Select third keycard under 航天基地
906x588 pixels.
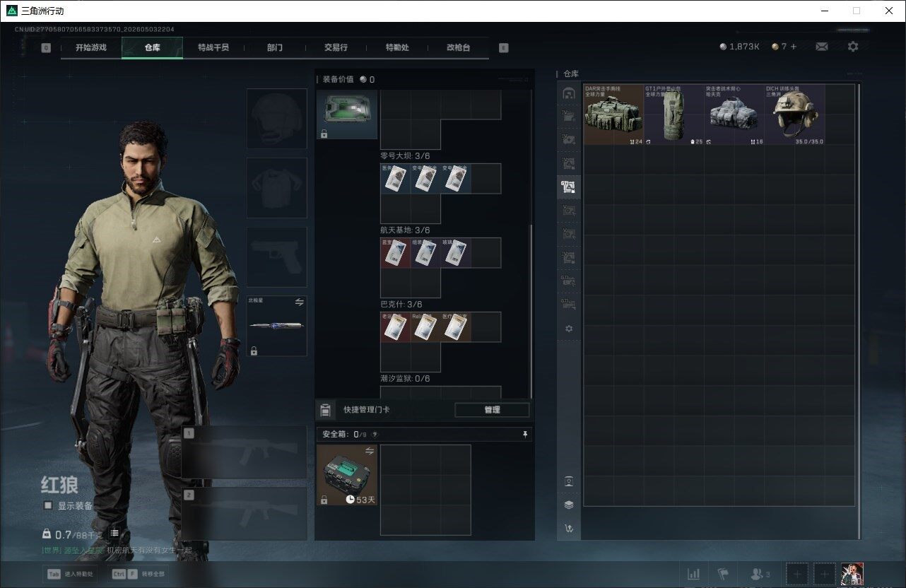tap(456, 253)
